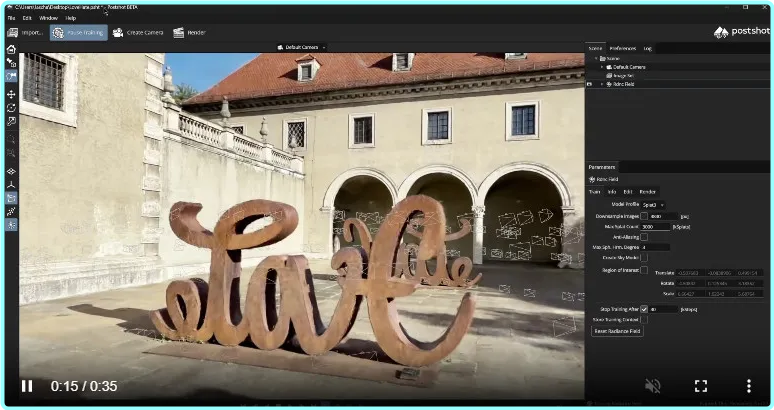
Task: Enter fullscreen video mode
Action: click(x=701, y=386)
